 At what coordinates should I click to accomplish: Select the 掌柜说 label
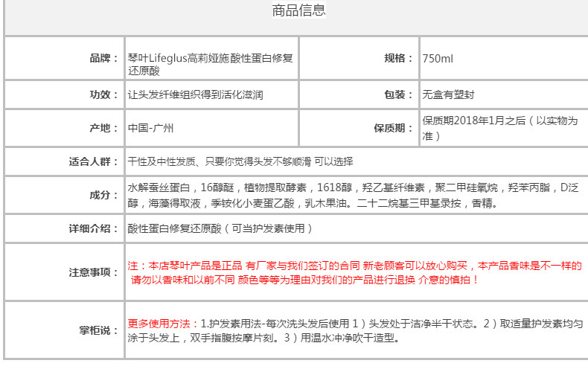tap(98, 330)
